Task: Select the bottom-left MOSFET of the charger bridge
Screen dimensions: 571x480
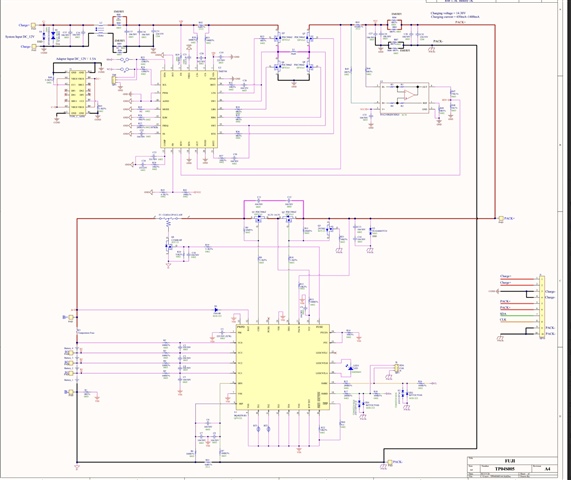Action: point(278,67)
